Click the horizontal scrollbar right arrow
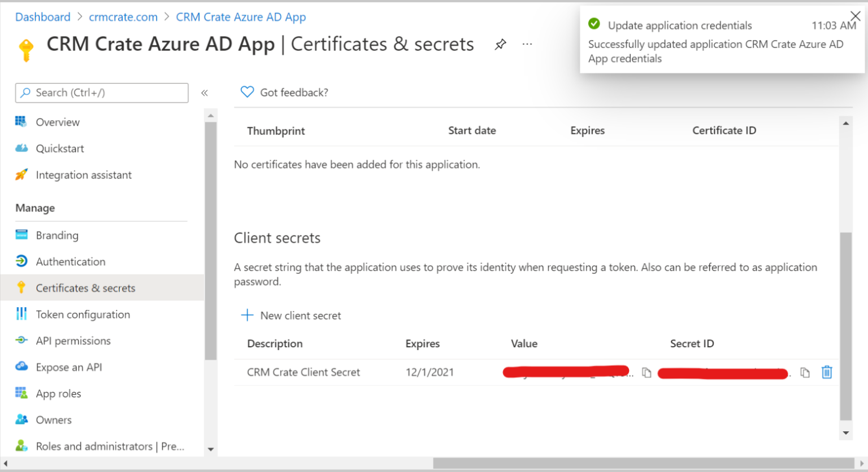The height and width of the screenshot is (472, 868). [x=861, y=464]
